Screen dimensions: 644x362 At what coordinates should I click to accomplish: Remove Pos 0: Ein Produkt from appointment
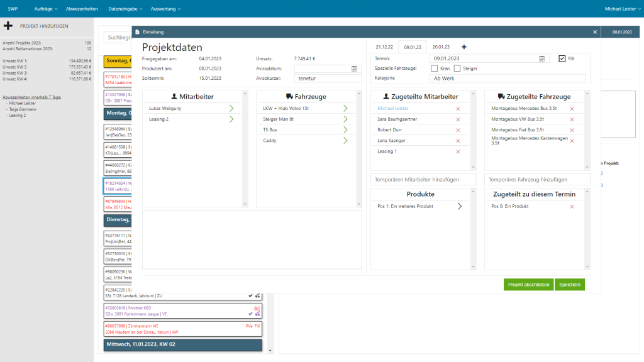(572, 206)
